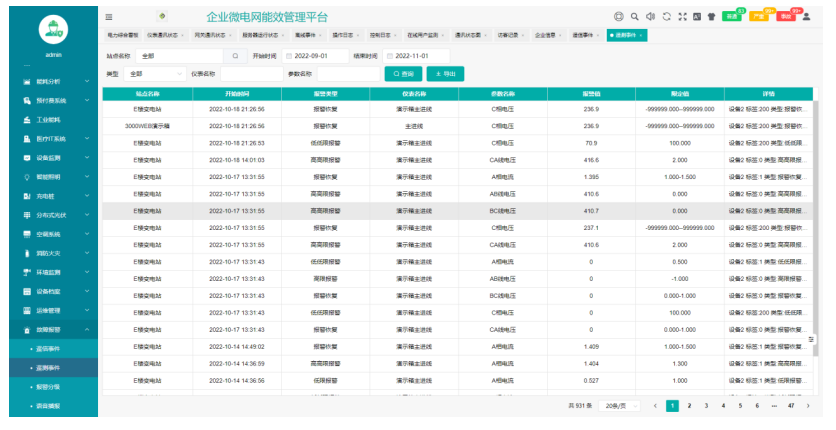Screen dimensions: 836x430
Task: Click the 3000WEB演示箱 station cell
Action: click(147, 126)
